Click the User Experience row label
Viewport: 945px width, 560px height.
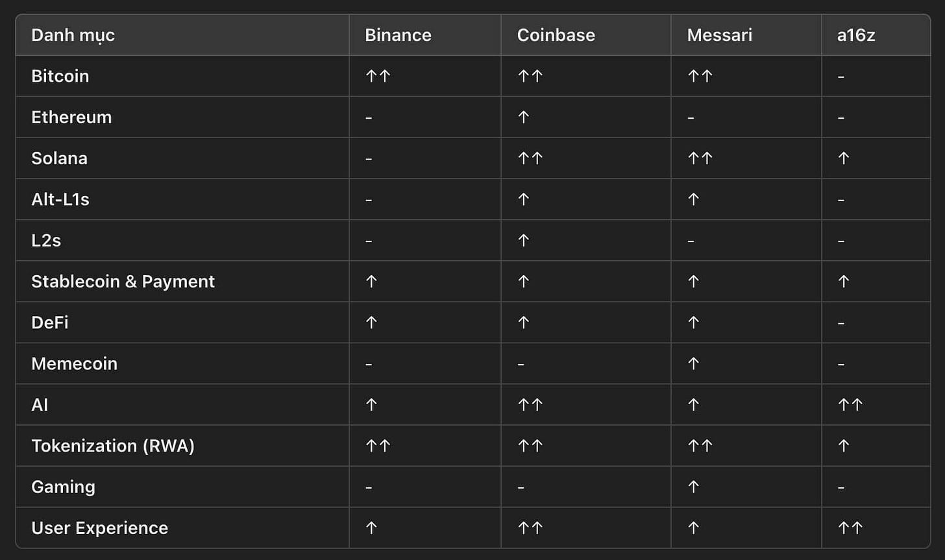click(99, 528)
